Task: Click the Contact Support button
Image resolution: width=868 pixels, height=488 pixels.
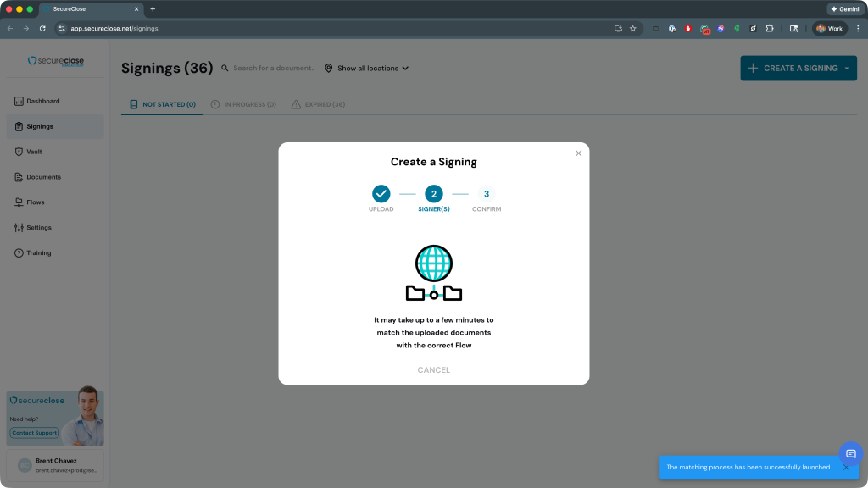Action: (35, 433)
